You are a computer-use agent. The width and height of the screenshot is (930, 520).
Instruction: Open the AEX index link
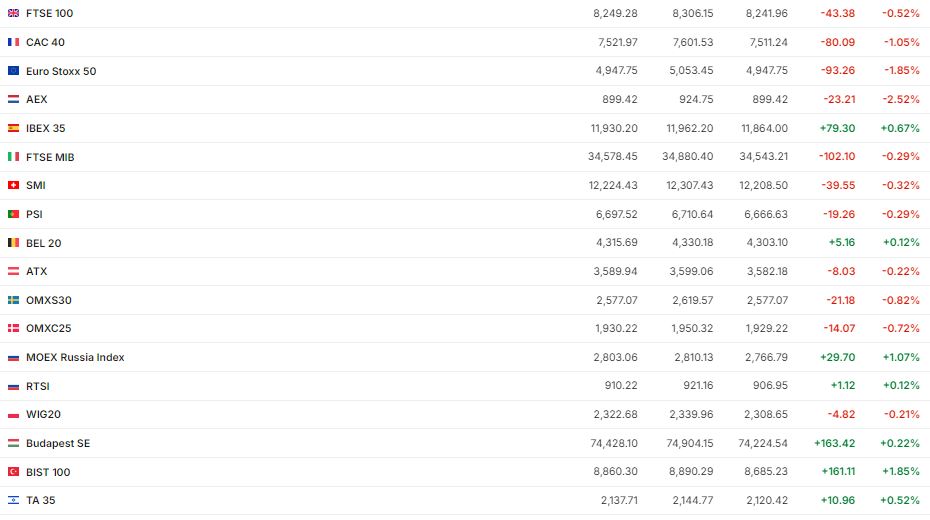36,99
